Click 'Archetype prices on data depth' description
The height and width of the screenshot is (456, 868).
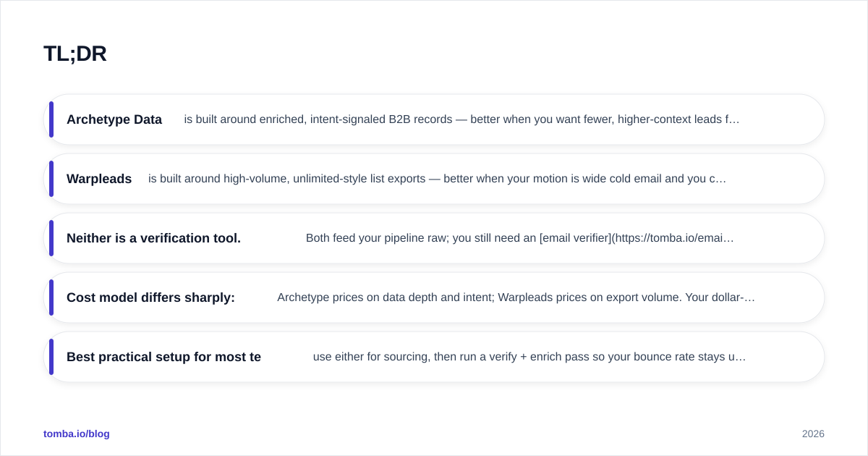[x=516, y=297]
